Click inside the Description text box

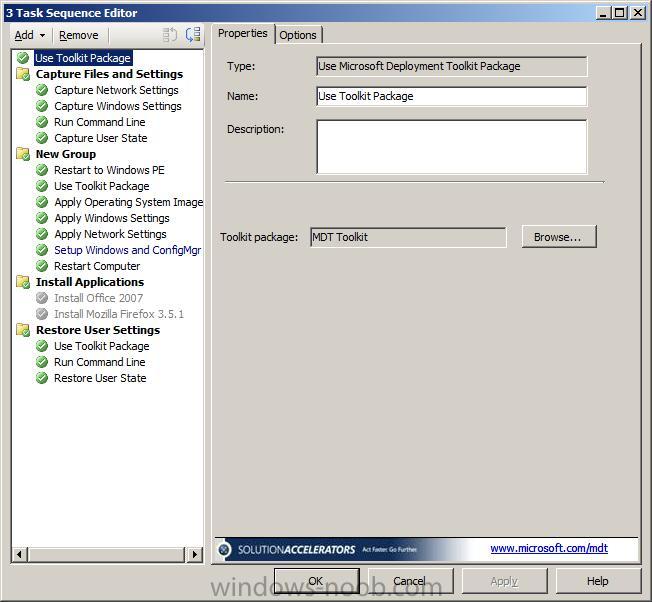click(452, 147)
